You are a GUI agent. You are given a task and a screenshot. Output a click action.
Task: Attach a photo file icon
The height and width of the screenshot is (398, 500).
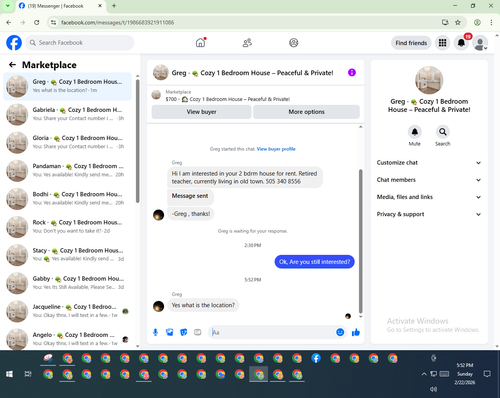point(170,332)
